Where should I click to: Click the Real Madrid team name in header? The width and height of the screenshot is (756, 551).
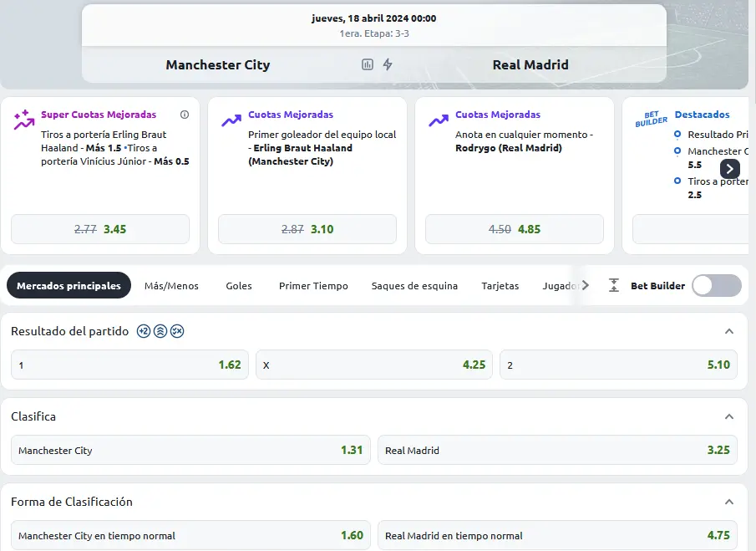tap(530, 64)
